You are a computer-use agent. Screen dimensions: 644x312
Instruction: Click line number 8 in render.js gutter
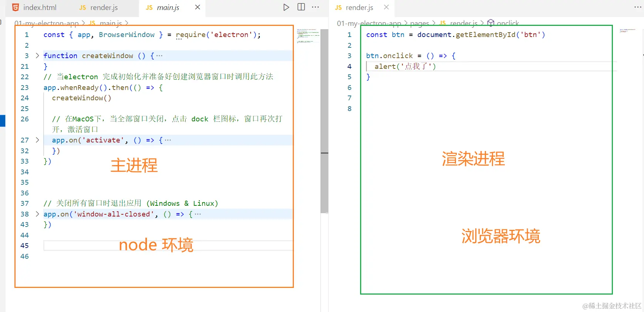[349, 109]
